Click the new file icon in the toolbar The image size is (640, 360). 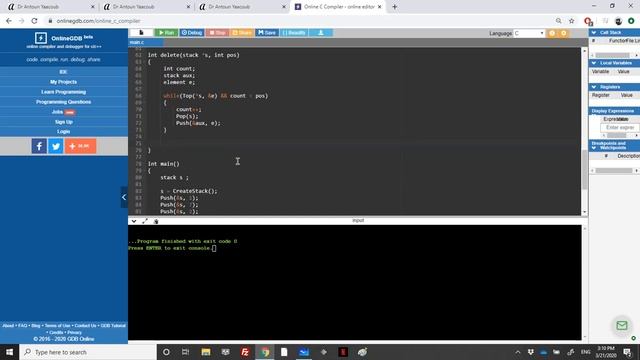[141, 33]
